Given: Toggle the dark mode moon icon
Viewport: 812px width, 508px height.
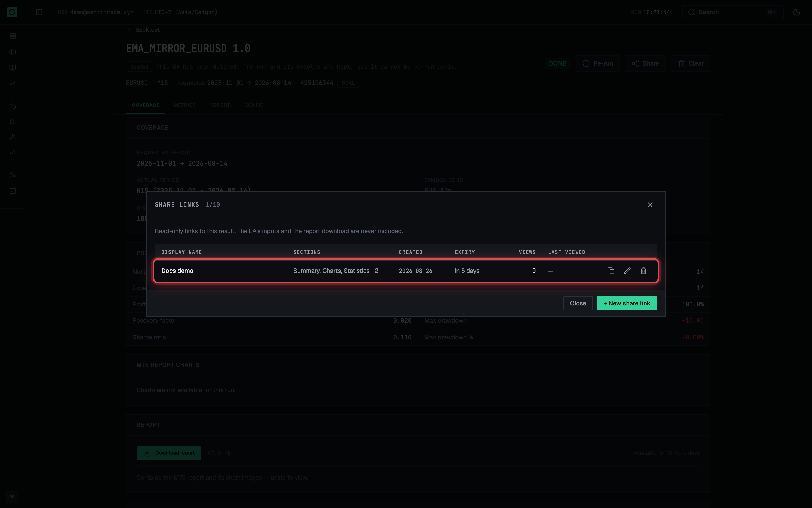Looking at the screenshot, I should point(797,12).
